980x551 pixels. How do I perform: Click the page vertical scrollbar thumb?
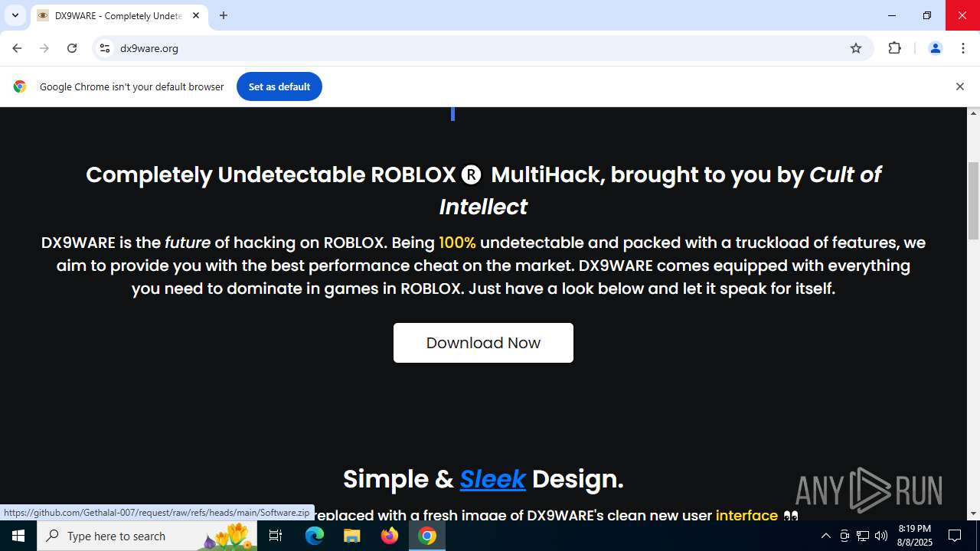tap(974, 201)
